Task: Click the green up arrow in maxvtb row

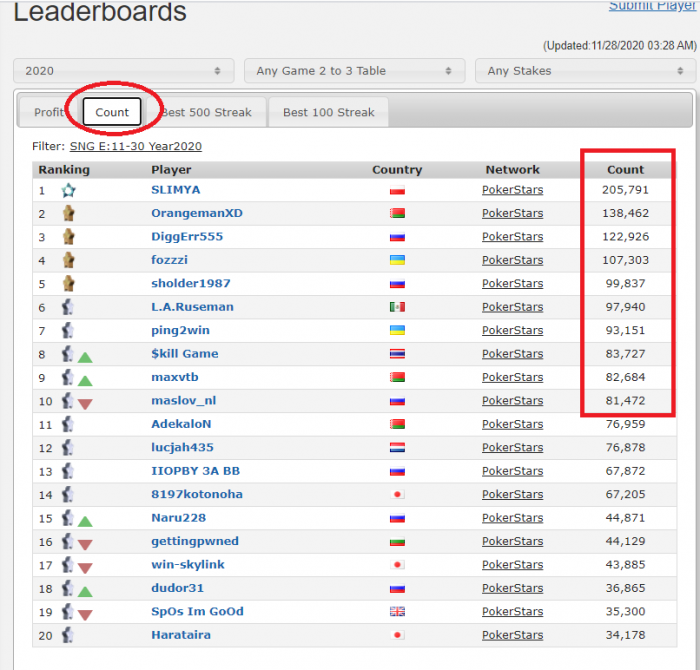Action: 85,381
